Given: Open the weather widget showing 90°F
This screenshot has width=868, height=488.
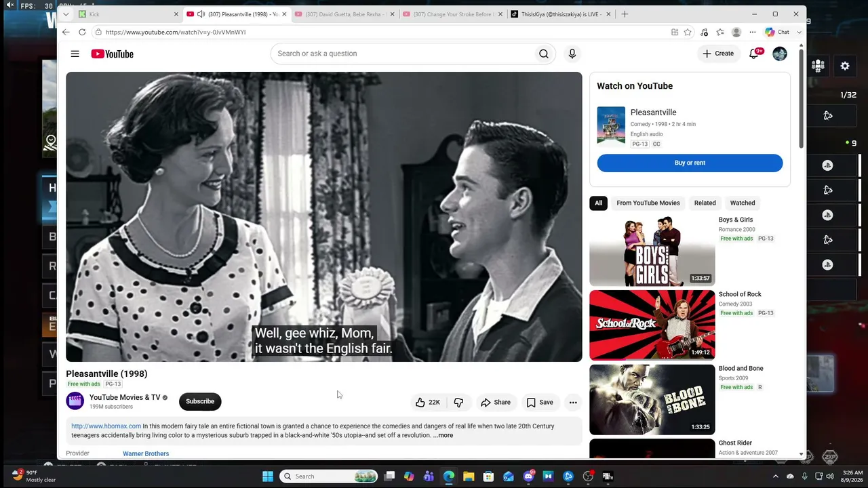Looking at the screenshot, I should click(x=34, y=476).
